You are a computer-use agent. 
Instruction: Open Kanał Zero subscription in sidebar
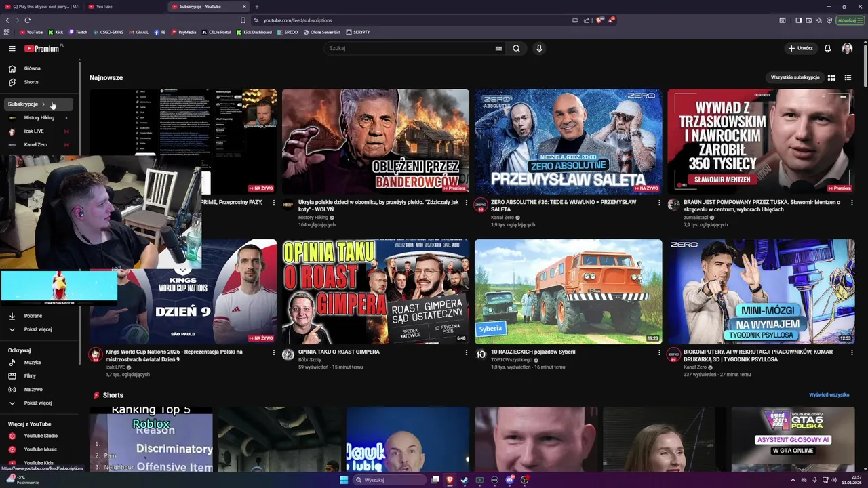tap(39, 145)
